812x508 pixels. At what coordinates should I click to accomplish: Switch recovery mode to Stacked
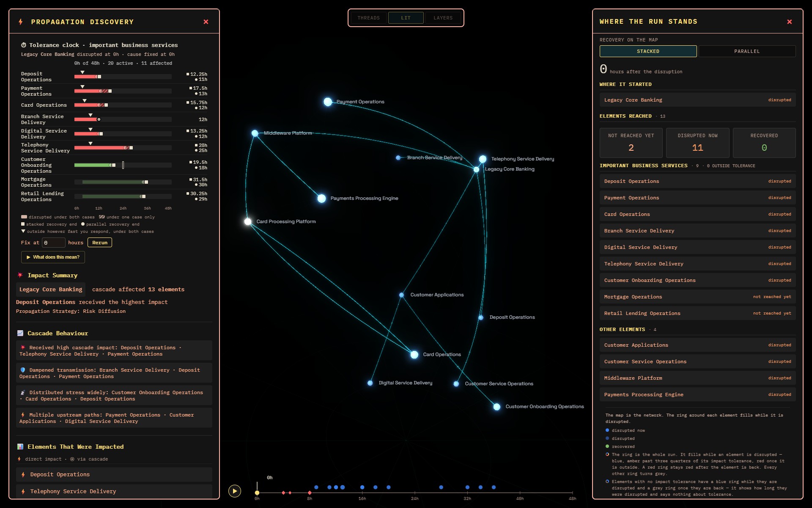click(x=648, y=51)
